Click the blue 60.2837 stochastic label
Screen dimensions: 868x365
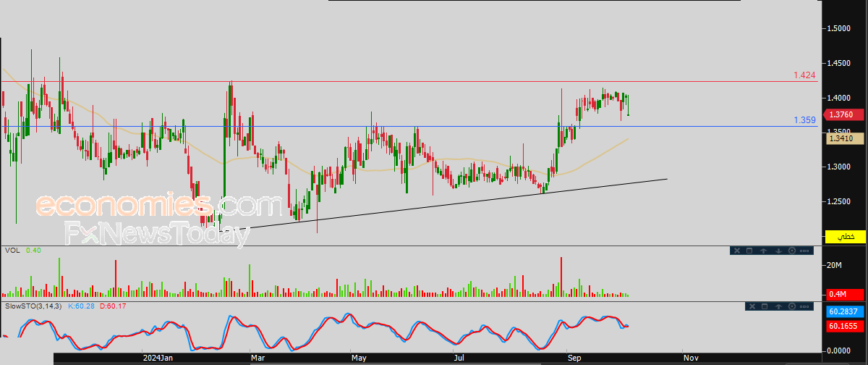pyautogui.click(x=844, y=311)
